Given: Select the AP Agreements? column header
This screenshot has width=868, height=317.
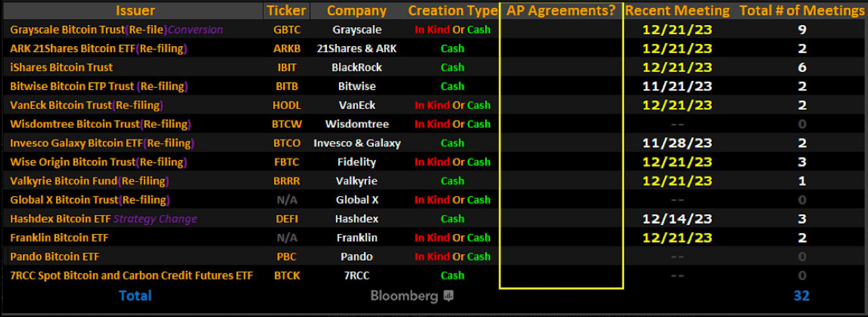Looking at the screenshot, I should (561, 11).
